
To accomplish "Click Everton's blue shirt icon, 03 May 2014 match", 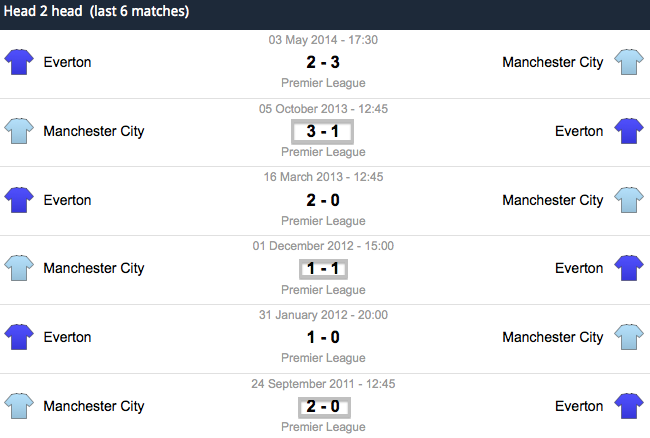I will (19, 62).
